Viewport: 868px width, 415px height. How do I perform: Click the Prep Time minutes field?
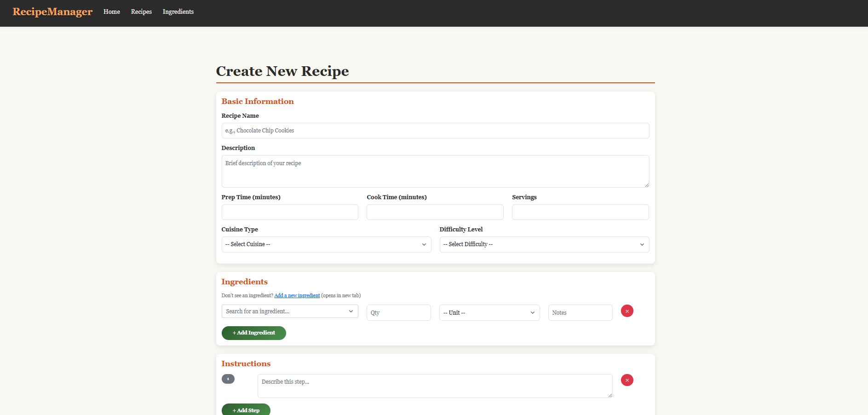pos(289,212)
